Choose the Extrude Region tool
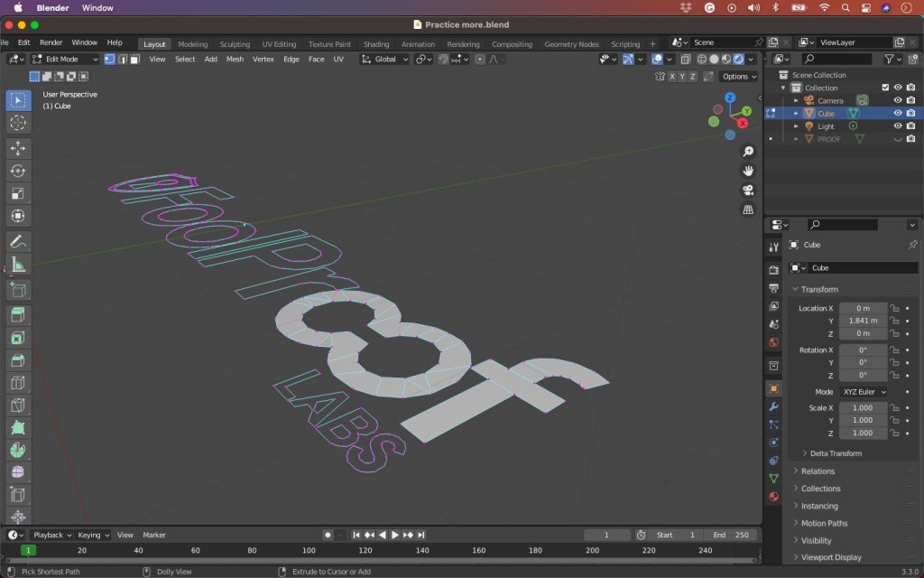The height and width of the screenshot is (578, 924). [18, 315]
